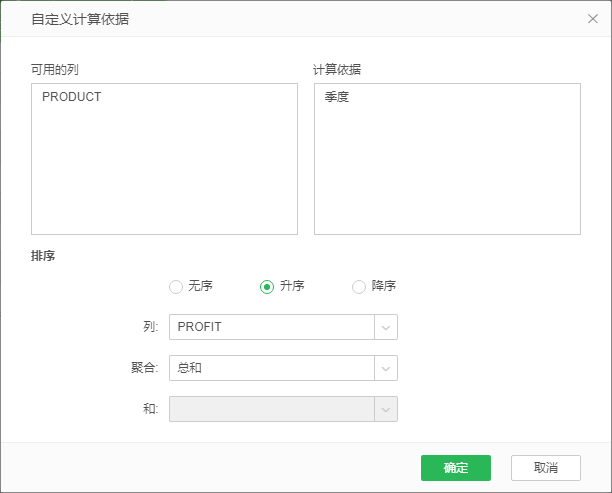Click the 排序 section heading
Image resolution: width=612 pixels, height=493 pixels.
point(43,256)
